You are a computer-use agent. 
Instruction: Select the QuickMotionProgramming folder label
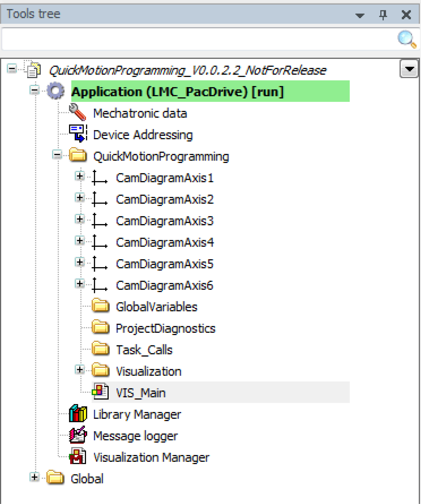(x=161, y=156)
